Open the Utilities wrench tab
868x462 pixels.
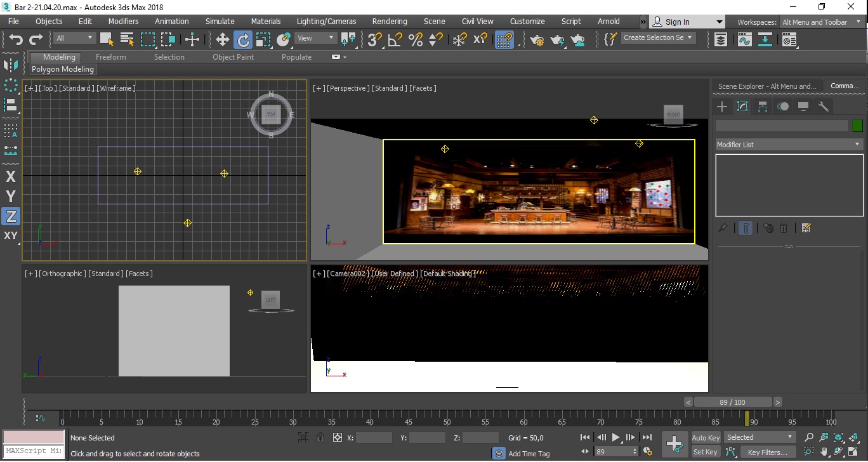(x=824, y=106)
